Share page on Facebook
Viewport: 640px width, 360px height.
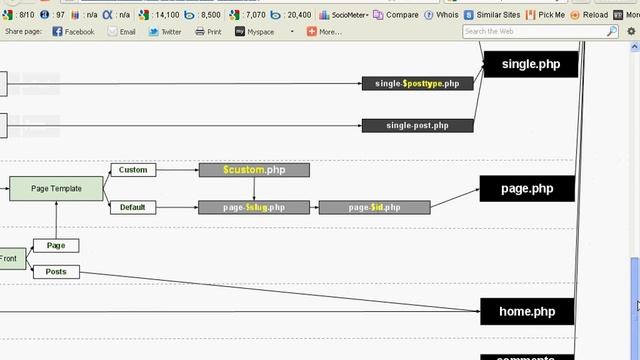coord(73,32)
